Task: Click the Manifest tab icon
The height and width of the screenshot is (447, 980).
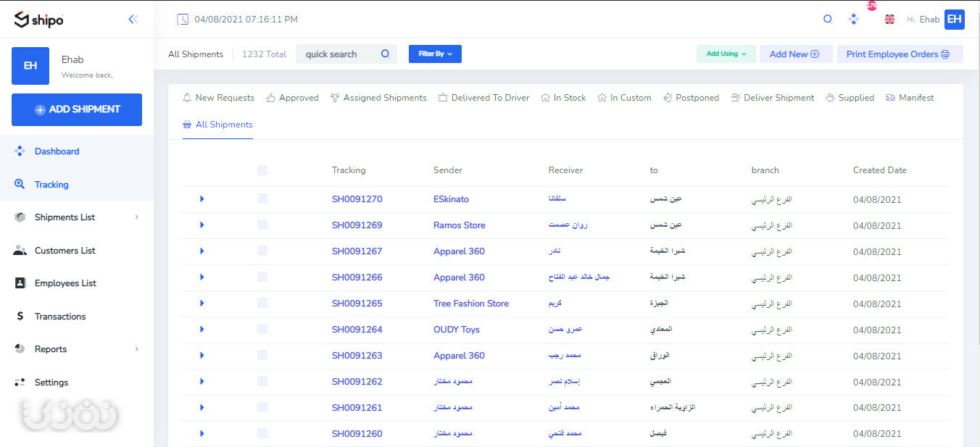Action: pyautogui.click(x=890, y=97)
